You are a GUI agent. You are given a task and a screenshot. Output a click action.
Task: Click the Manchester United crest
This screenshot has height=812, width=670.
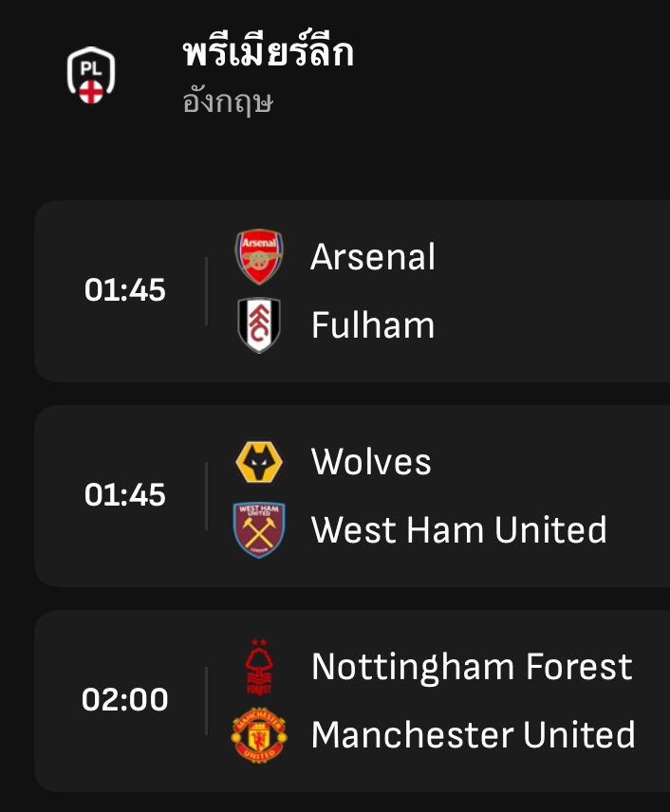258,735
